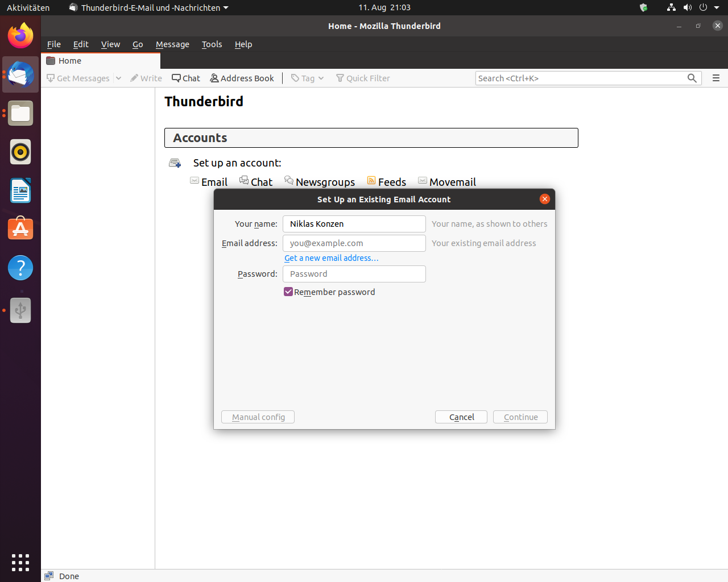Open the Address Book

click(242, 78)
